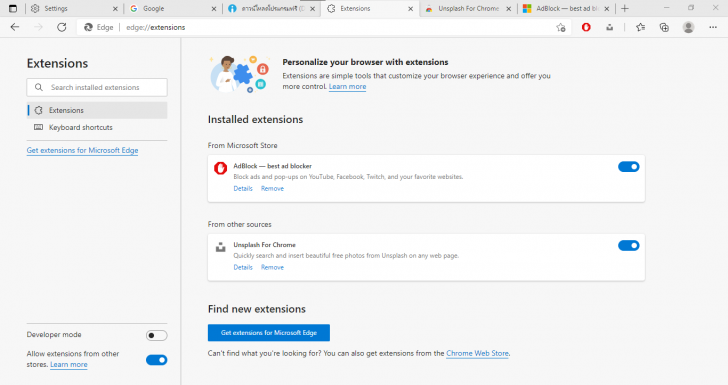Open Unsplash For Chrome Details

[243, 268]
